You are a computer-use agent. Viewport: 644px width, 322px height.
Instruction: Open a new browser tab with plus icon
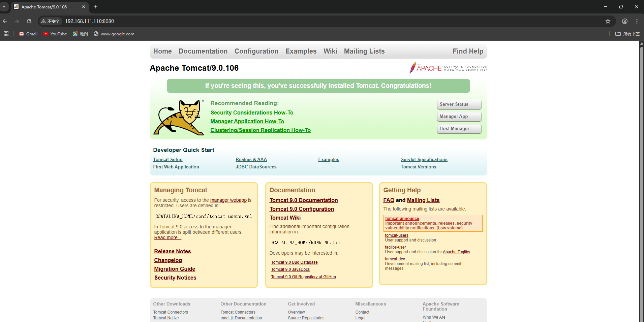pyautogui.click(x=96, y=7)
